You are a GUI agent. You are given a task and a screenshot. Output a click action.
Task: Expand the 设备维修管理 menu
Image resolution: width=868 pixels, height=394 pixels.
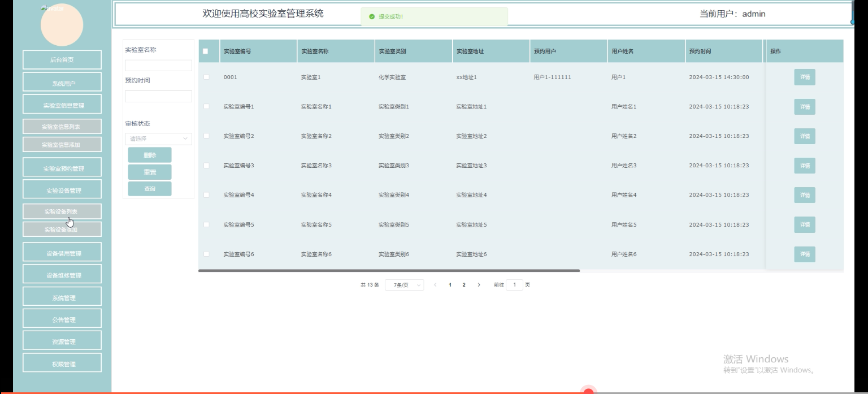click(x=62, y=274)
